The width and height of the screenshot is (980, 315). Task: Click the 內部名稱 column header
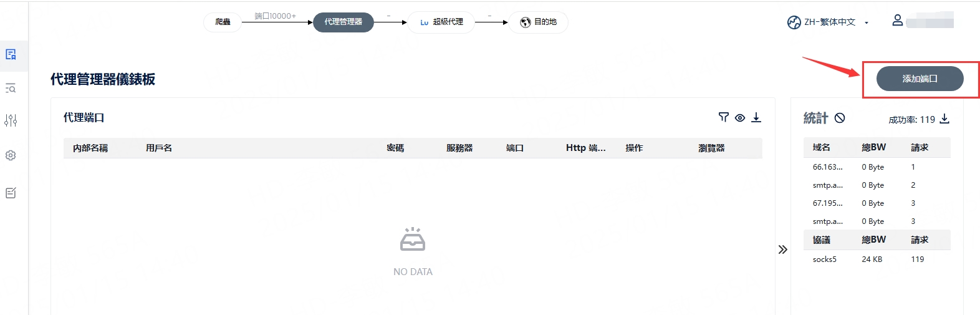90,148
